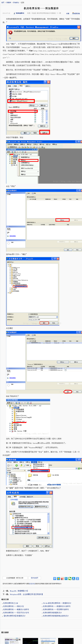Share the article via Sina Weibo icon

point(62,579)
